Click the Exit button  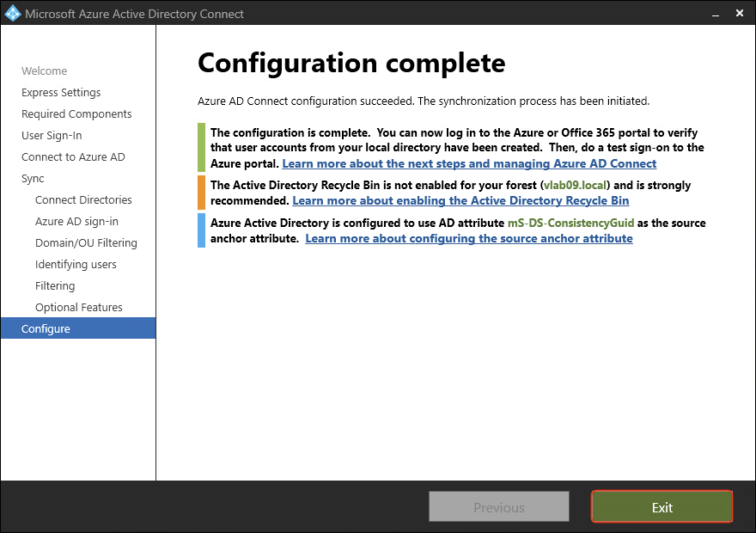[x=661, y=507]
